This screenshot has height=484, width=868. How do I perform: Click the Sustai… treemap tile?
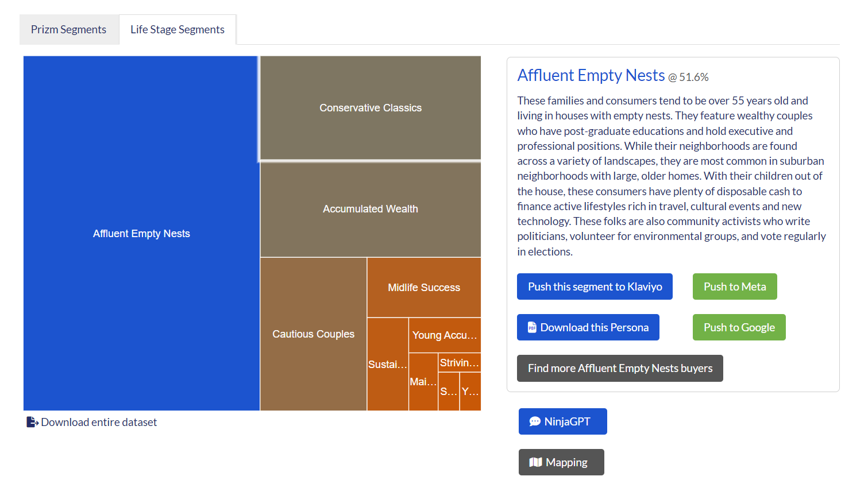pos(388,365)
